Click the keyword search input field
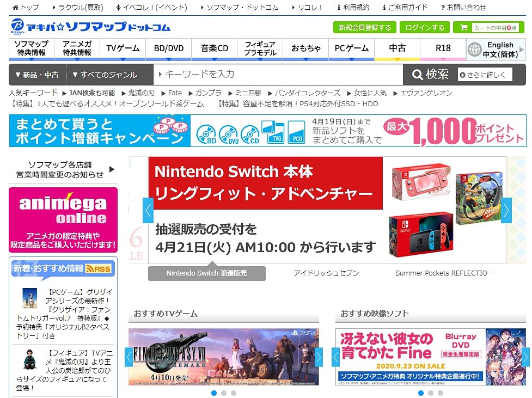Viewport: 532px width, 398px height. pos(278,74)
